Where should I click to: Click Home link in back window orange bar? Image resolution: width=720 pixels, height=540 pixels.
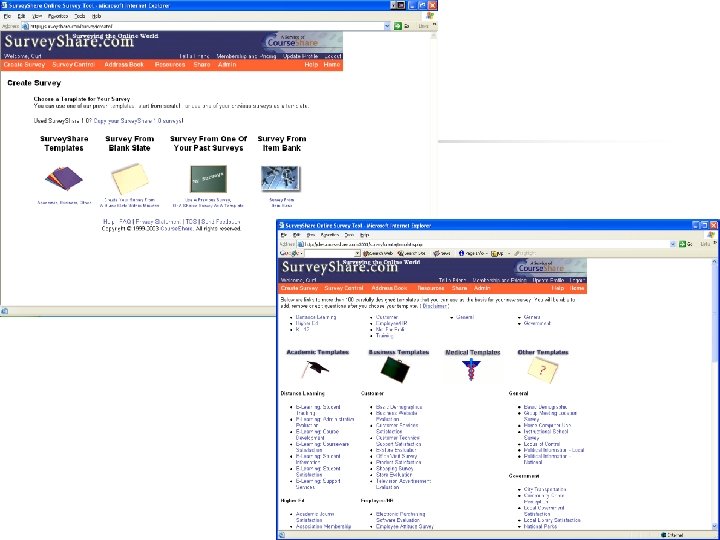(332, 65)
